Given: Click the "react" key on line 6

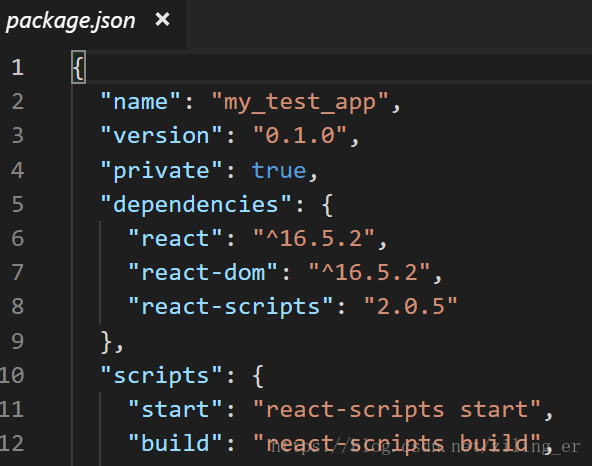Looking at the screenshot, I should click(175, 238).
